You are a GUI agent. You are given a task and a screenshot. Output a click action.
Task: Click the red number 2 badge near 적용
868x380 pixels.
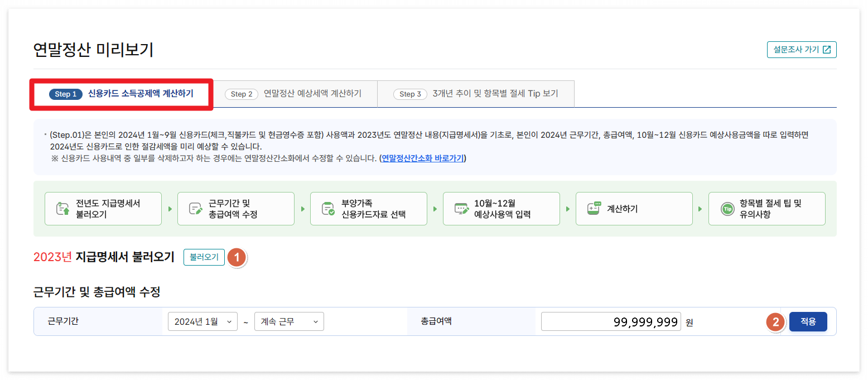[775, 321]
